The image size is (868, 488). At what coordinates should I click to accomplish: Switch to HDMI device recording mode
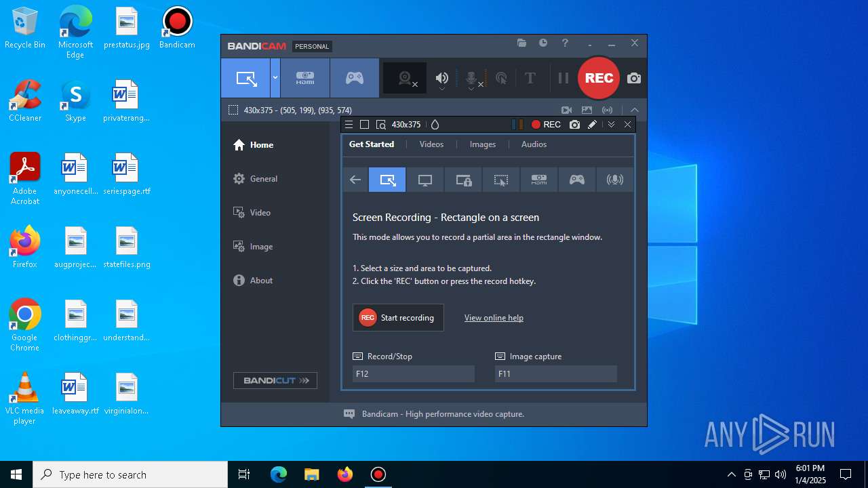point(305,78)
